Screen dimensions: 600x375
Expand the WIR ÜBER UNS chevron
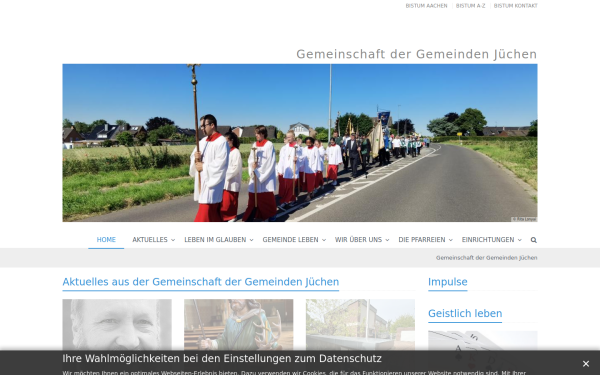coord(387,240)
